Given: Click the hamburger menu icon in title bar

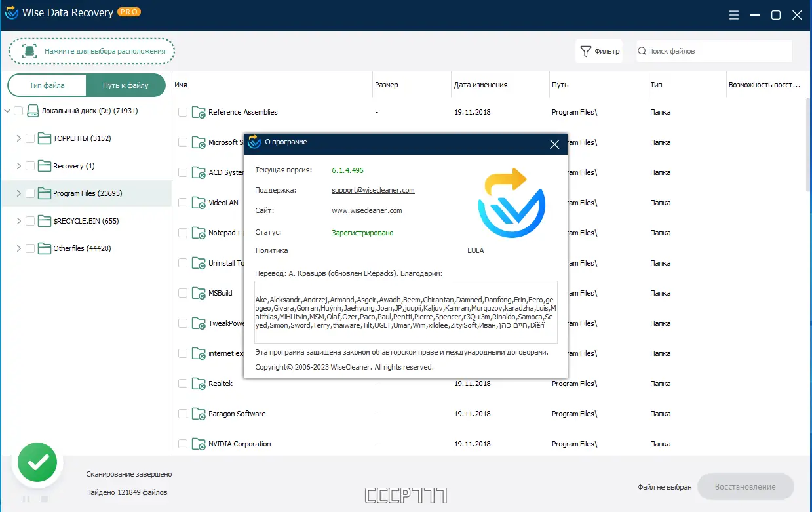Looking at the screenshot, I should (x=733, y=14).
